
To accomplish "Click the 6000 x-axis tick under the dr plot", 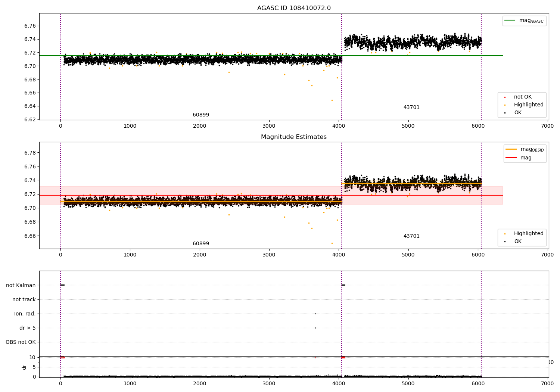I will pos(478,383).
